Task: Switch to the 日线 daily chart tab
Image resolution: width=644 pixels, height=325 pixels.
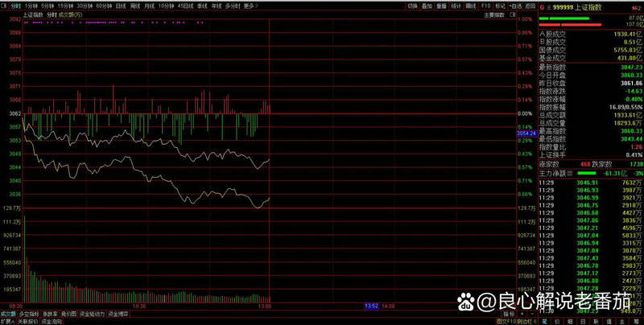Action: click(x=121, y=6)
